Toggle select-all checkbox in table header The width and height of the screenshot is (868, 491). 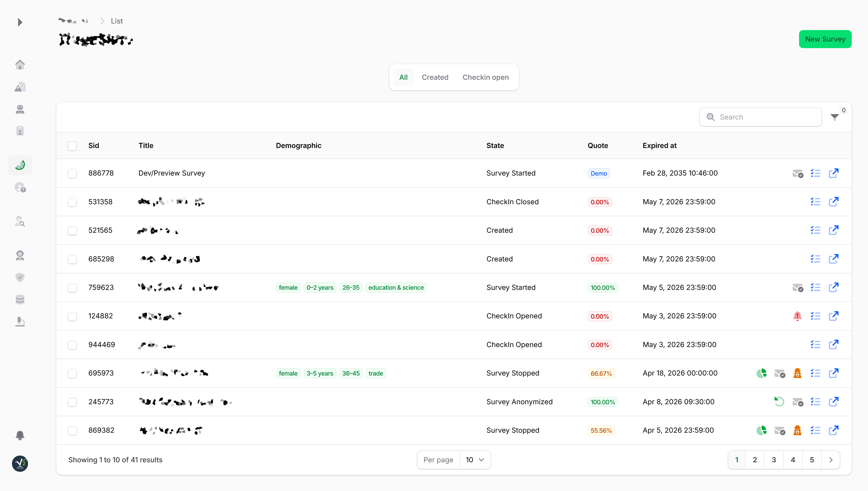[x=72, y=146]
